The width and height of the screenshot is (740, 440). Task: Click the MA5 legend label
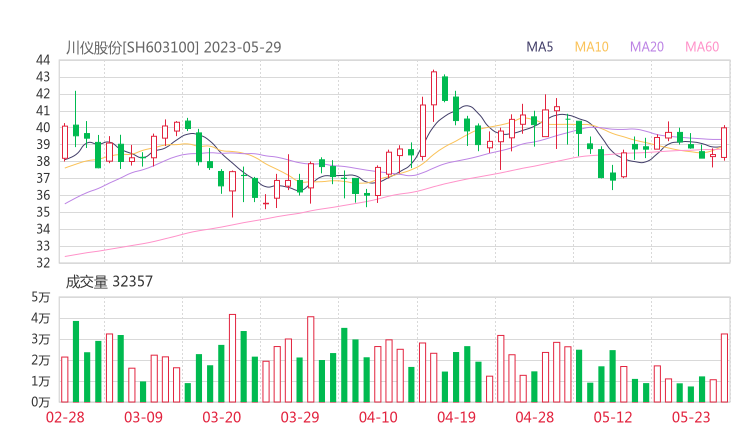(539, 47)
